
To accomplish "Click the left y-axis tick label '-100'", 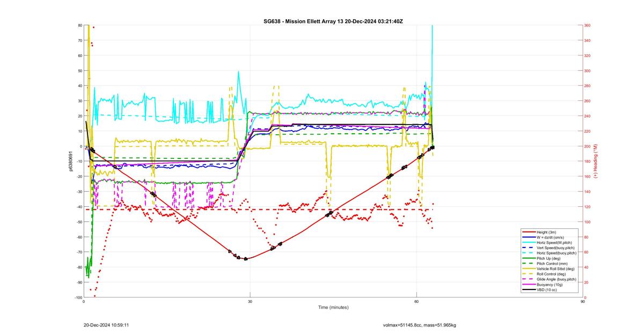I will tap(78, 297).
